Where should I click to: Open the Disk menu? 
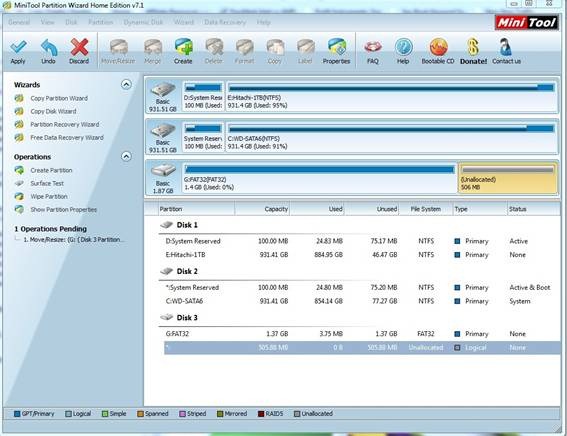pos(71,22)
